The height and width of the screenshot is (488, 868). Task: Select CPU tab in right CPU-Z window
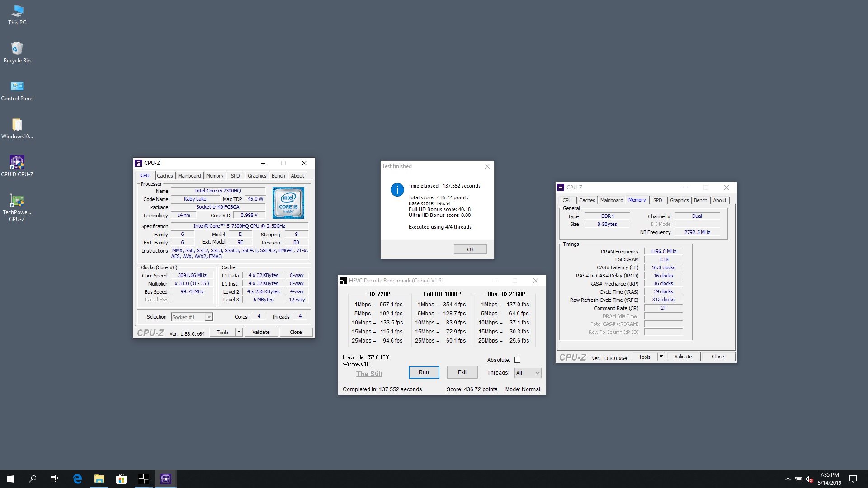pyautogui.click(x=567, y=200)
